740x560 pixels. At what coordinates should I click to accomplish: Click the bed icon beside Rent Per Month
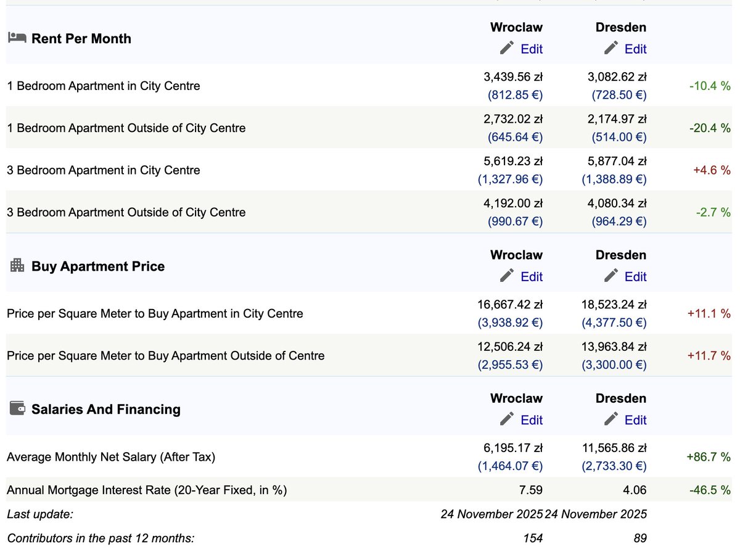point(17,38)
